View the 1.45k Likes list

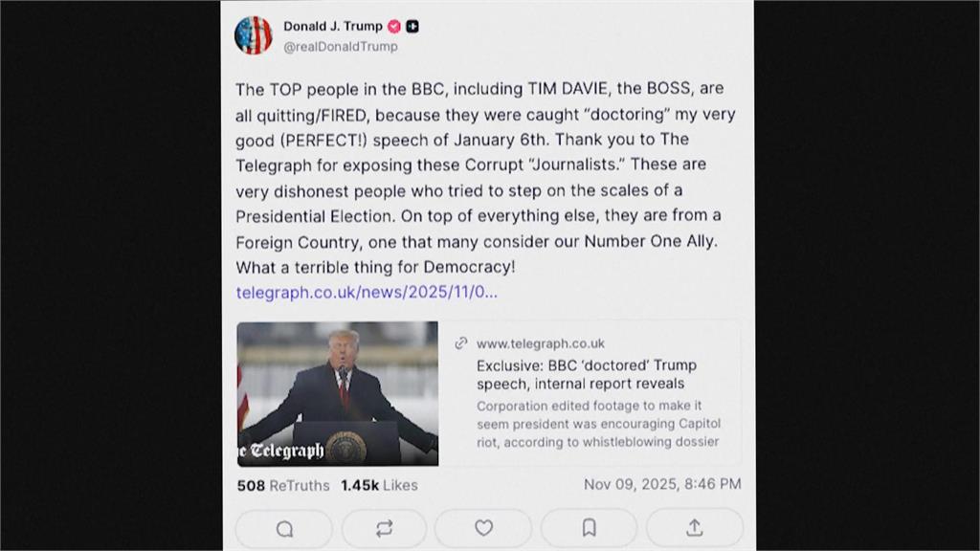(x=379, y=485)
